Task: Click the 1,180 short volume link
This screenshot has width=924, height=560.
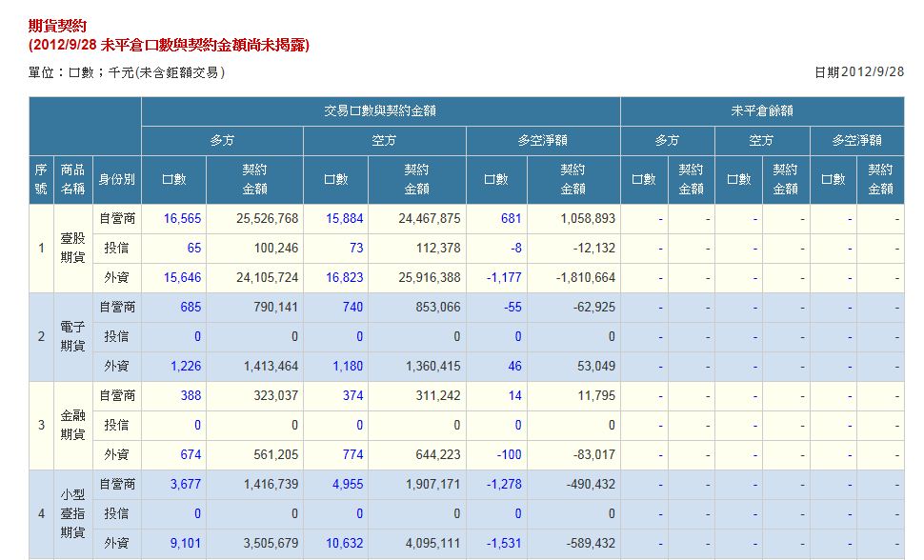Action: coord(348,366)
